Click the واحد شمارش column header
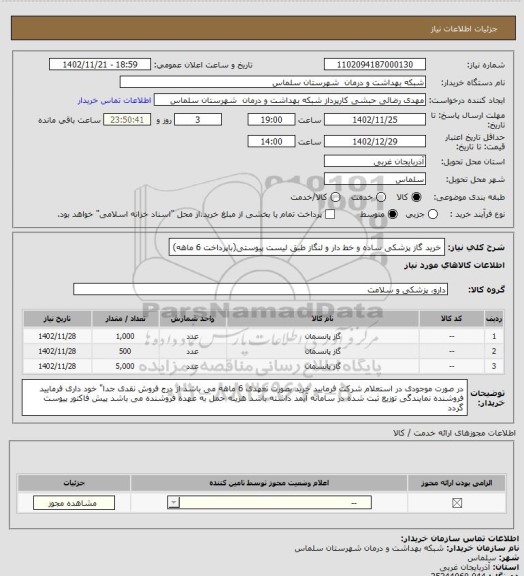 click(193, 318)
